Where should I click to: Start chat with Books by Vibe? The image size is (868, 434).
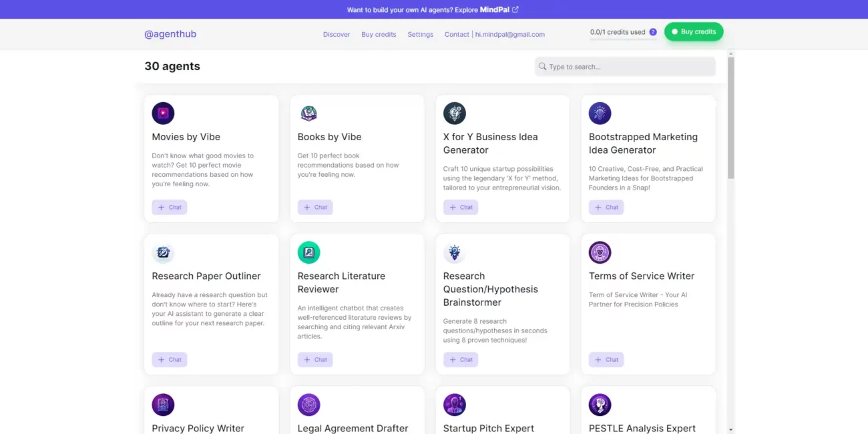[x=315, y=207]
